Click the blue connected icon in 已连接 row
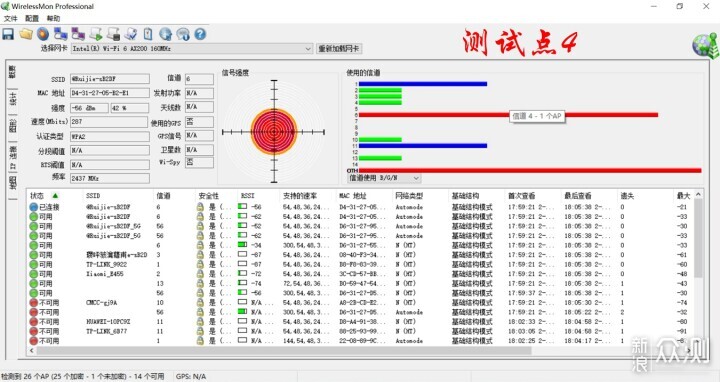The image size is (720, 382). point(34,207)
